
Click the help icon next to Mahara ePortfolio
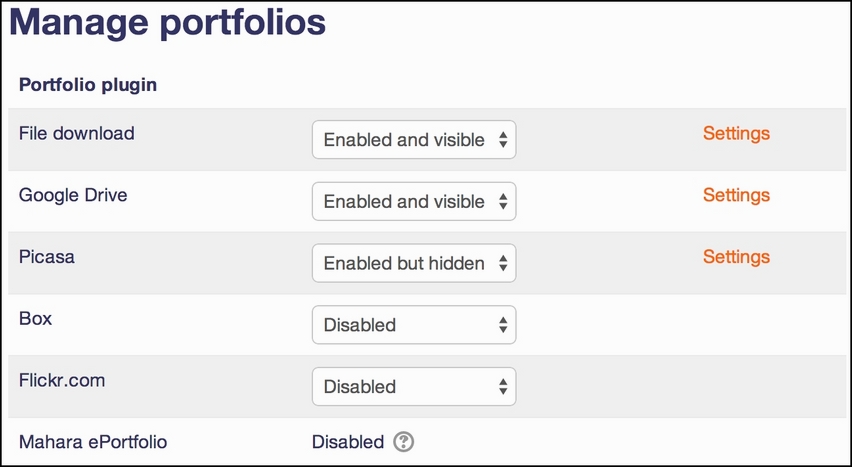404,441
